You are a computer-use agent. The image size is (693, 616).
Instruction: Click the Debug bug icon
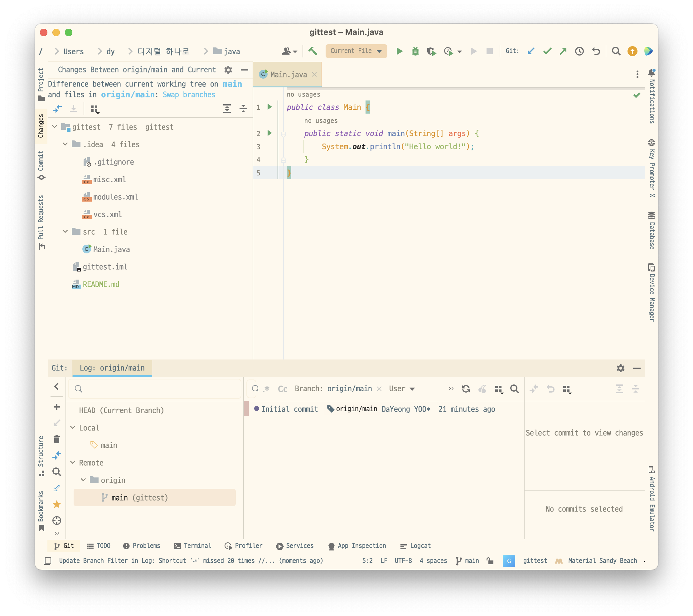(x=415, y=51)
